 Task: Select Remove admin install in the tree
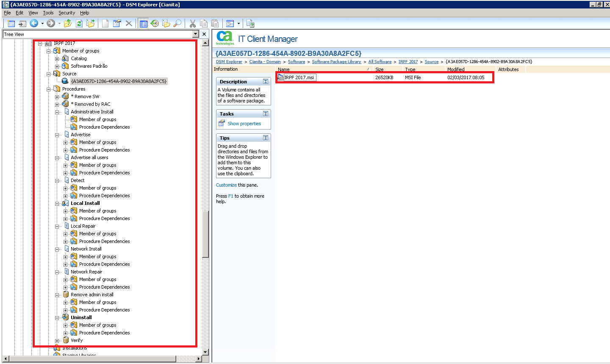92,295
